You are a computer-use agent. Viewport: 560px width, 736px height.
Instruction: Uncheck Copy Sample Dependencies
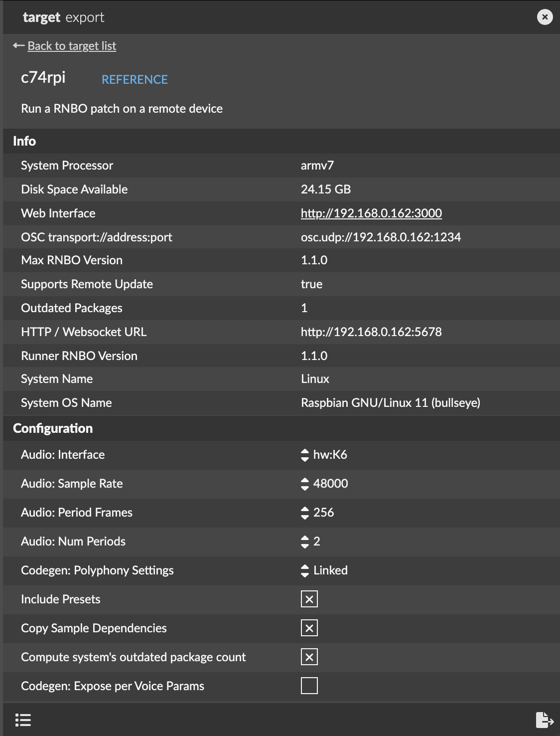[309, 628]
